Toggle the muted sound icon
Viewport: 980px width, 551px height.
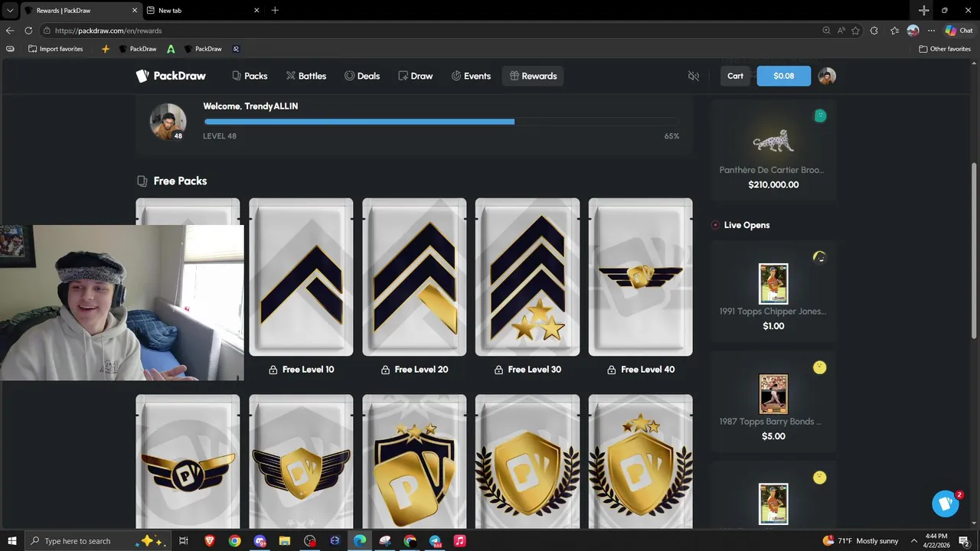[x=694, y=76]
